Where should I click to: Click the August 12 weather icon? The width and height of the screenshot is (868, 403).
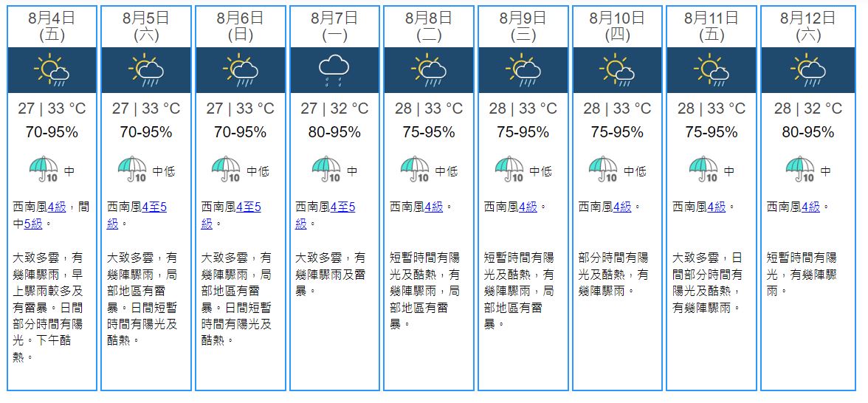[x=806, y=70]
